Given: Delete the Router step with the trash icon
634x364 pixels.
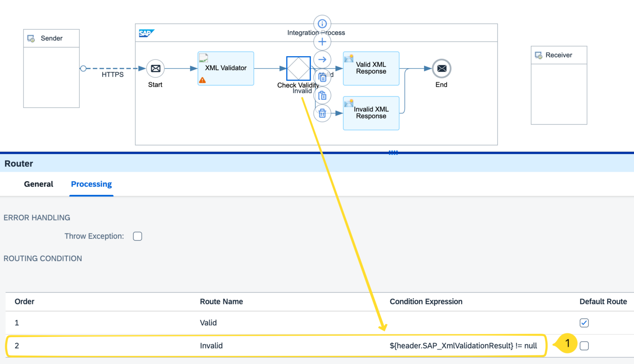Looking at the screenshot, I should click(x=322, y=113).
